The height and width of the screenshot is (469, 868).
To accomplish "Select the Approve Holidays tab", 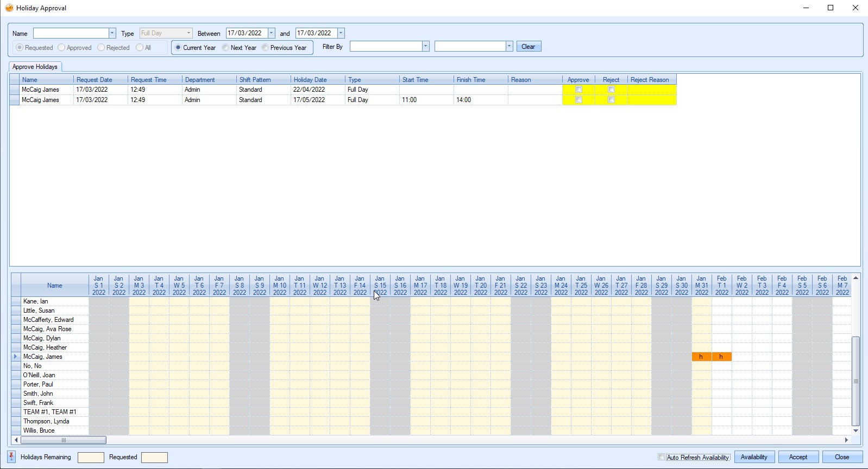I will 35,67.
